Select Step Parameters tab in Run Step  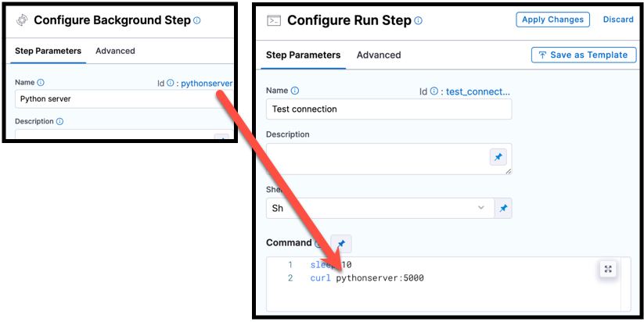coord(303,55)
